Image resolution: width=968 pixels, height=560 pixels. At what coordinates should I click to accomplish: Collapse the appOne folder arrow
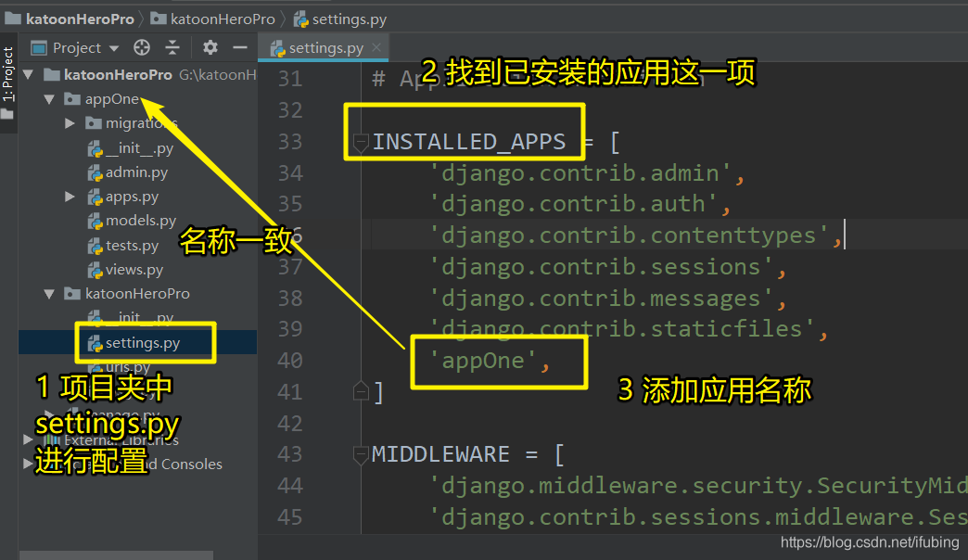(x=49, y=99)
